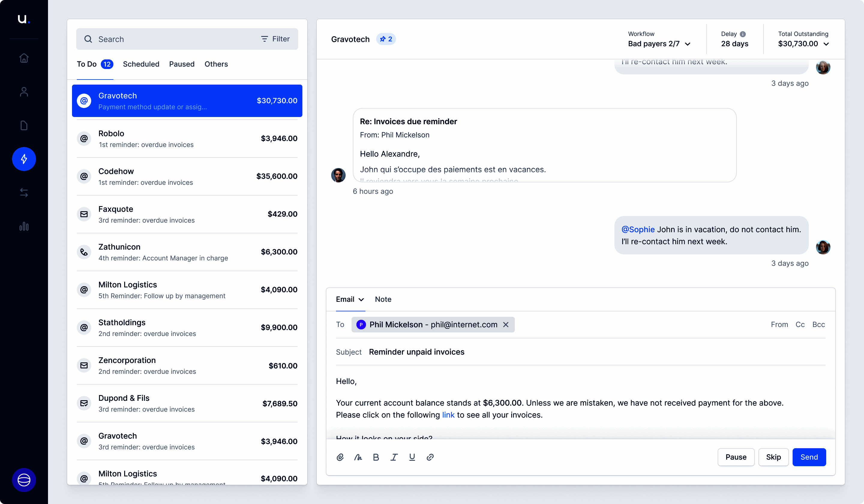Click the attachment paperclip icon
Viewport: 864px width, 504px height.
(340, 457)
